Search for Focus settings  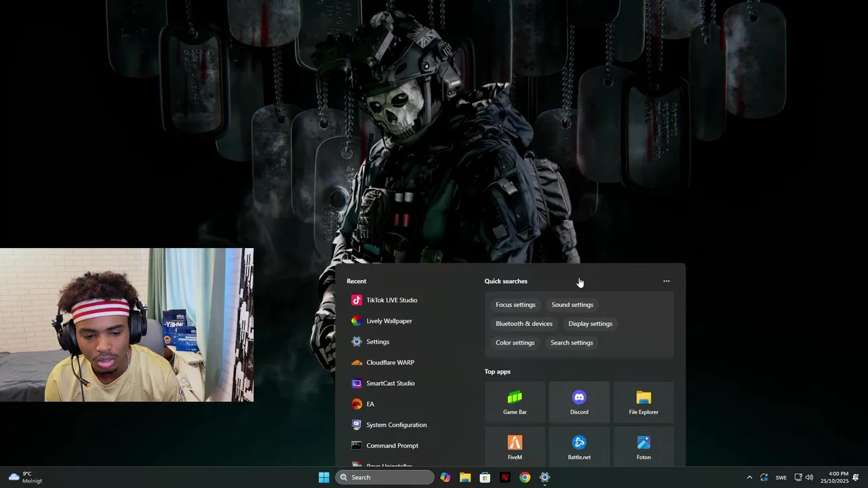tap(515, 305)
